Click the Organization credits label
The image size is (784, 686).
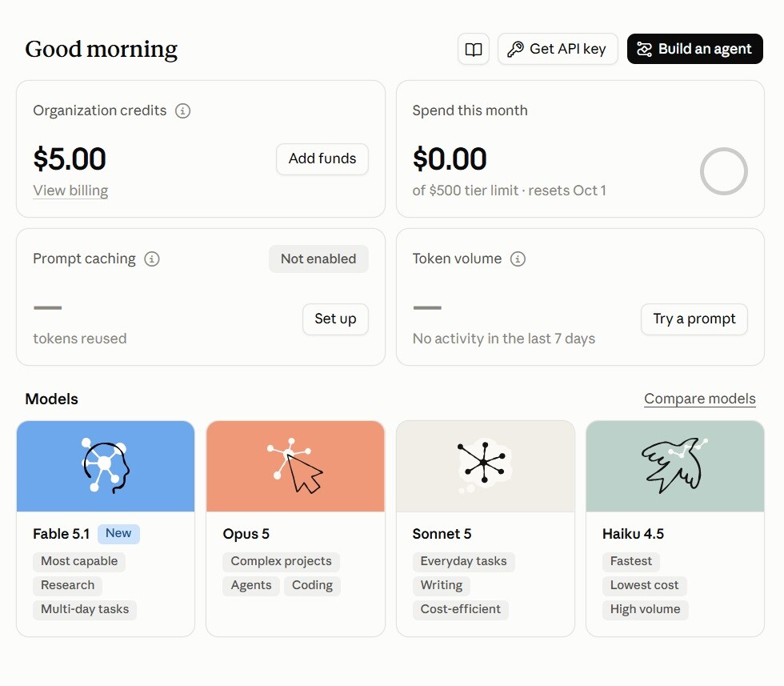[x=99, y=110]
